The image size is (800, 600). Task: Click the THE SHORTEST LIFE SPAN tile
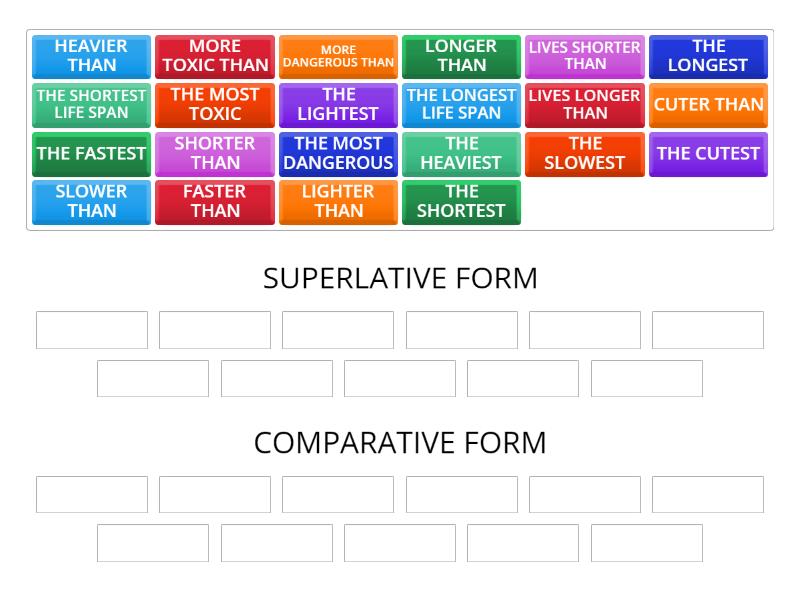(x=90, y=104)
